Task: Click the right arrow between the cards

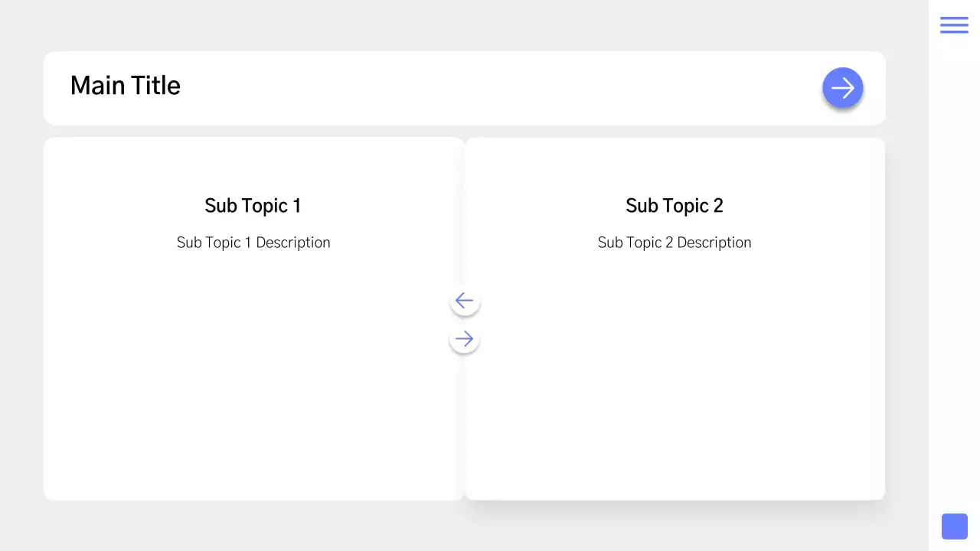Action: [x=465, y=339]
